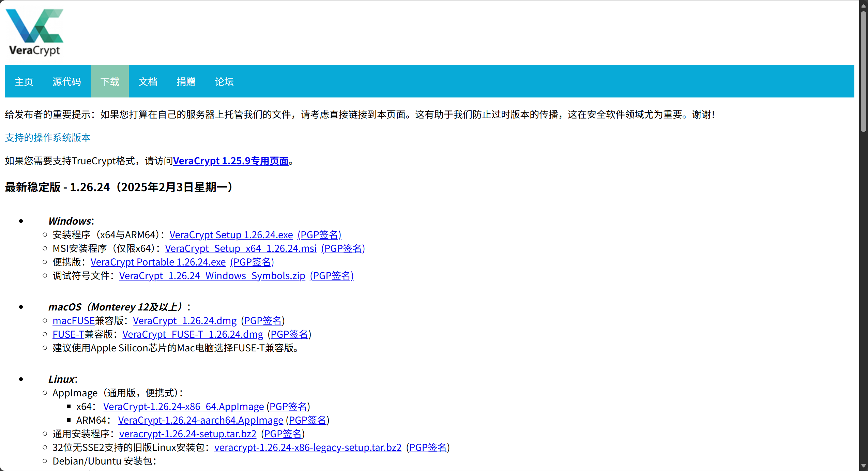
Task: Open PGP签名 for Windows Symbols zip
Action: click(x=332, y=276)
